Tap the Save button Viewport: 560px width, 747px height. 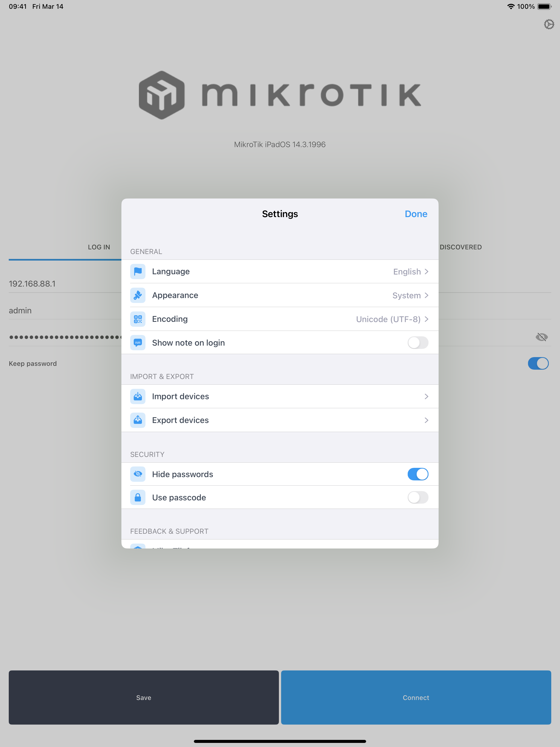(x=144, y=697)
